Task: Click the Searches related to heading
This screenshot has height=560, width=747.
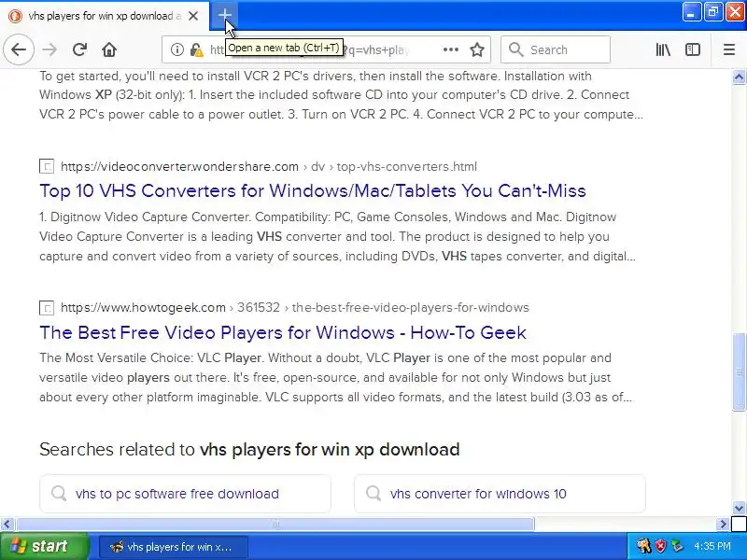Action: point(249,450)
